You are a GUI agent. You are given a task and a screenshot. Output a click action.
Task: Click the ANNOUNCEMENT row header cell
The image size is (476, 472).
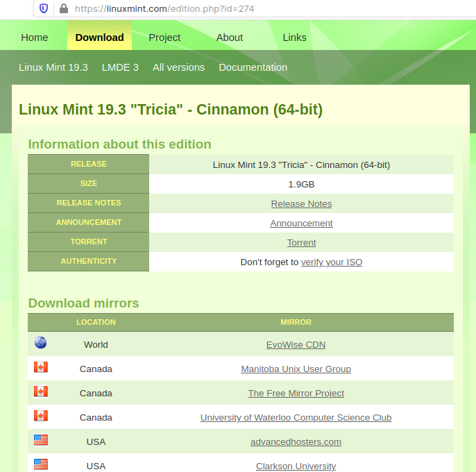tap(88, 222)
